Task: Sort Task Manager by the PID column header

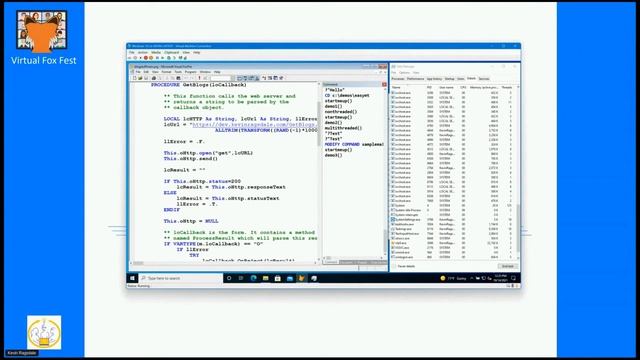Action: 429,87
